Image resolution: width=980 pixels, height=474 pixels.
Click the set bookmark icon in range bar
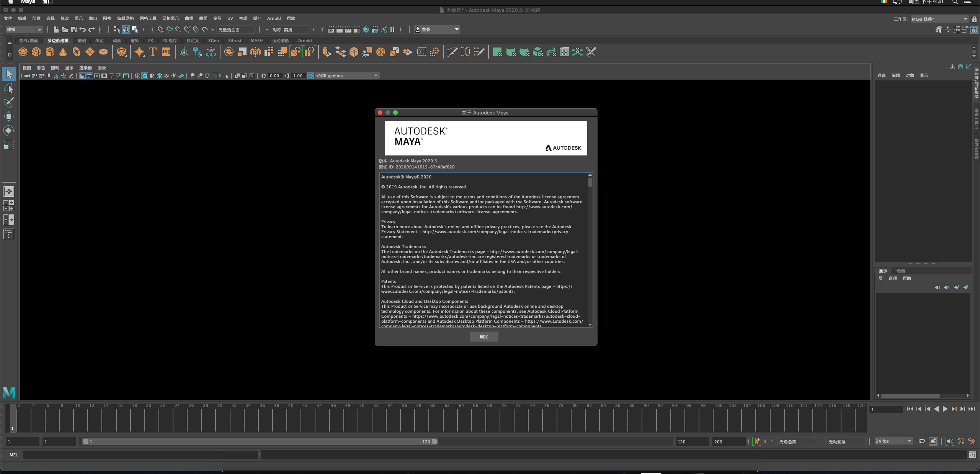pos(757,441)
